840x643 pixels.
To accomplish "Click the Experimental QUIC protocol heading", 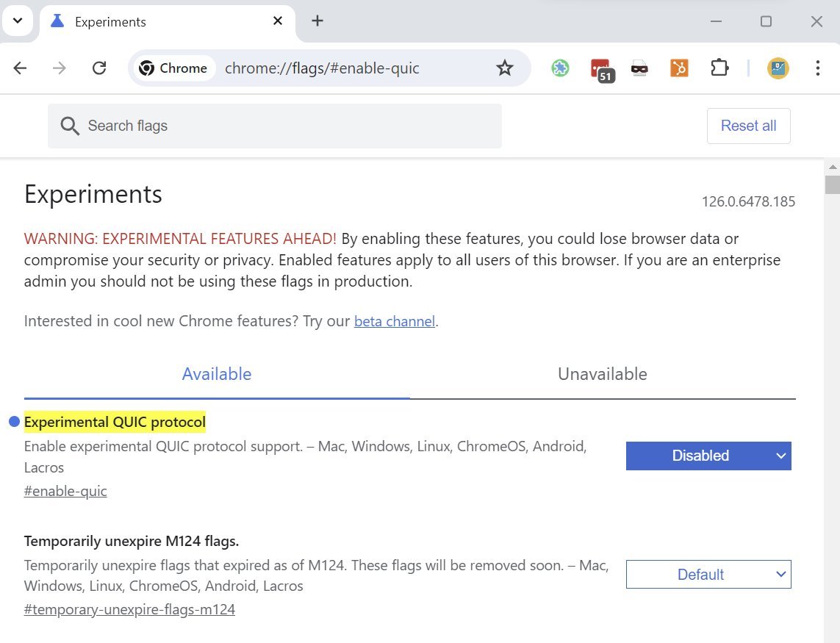I will coord(115,423).
